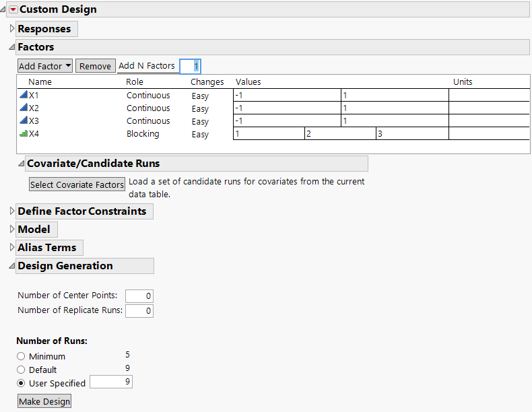Viewport: 532px width, 412px height.
Task: Click the continuous factor icon beside X2
Action: tap(24, 108)
